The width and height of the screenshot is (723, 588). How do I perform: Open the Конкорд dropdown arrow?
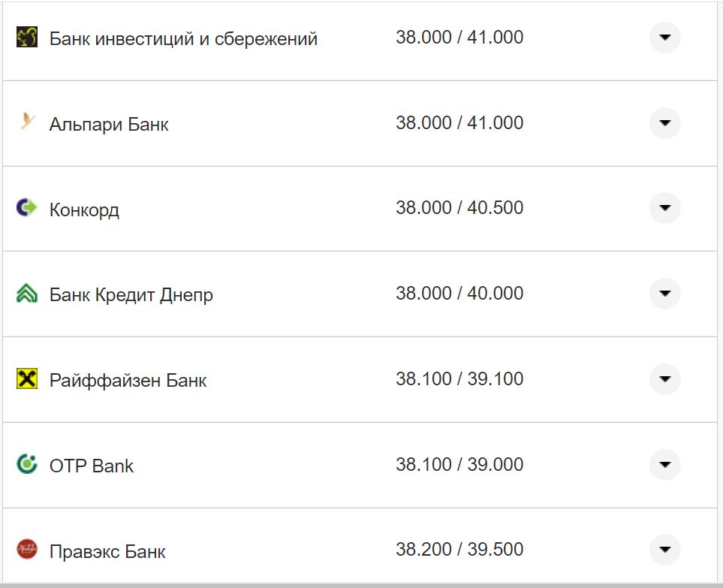(664, 208)
